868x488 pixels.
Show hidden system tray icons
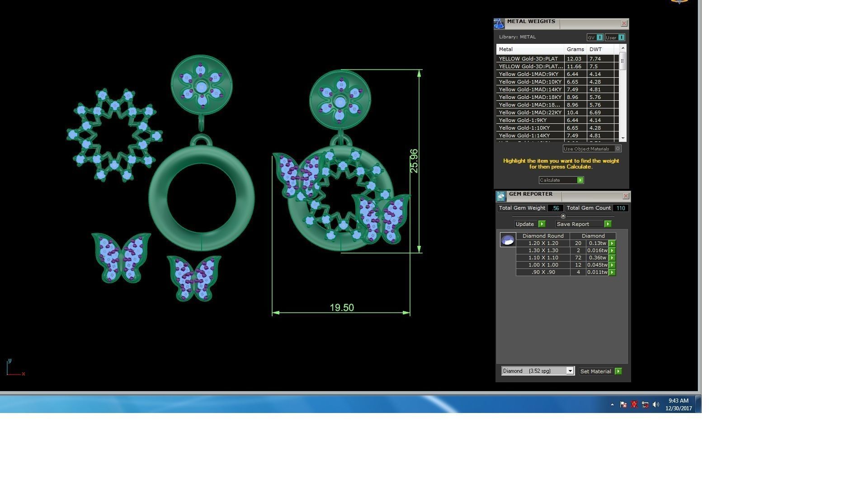[612, 404]
